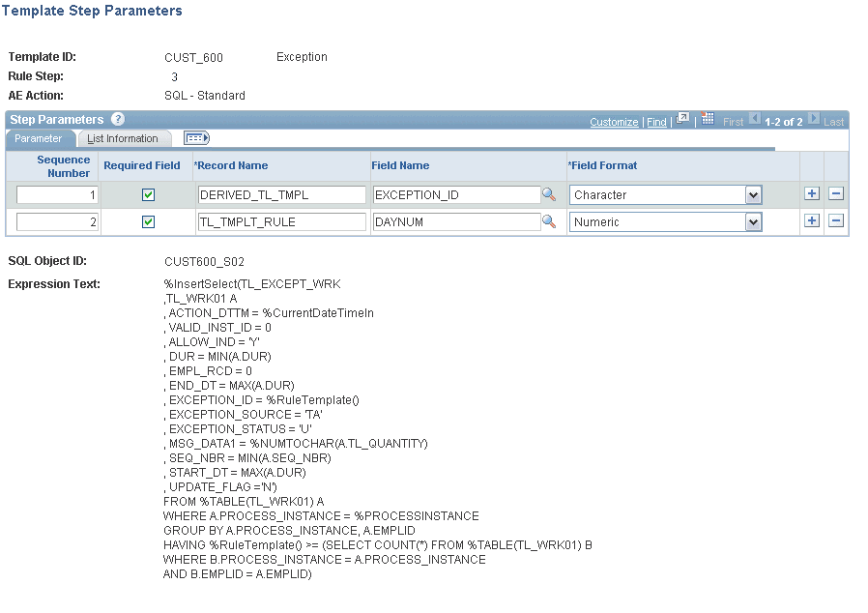This screenshot has width=868, height=613.
Task: Click sequence number field containing 2
Action: click(x=58, y=222)
